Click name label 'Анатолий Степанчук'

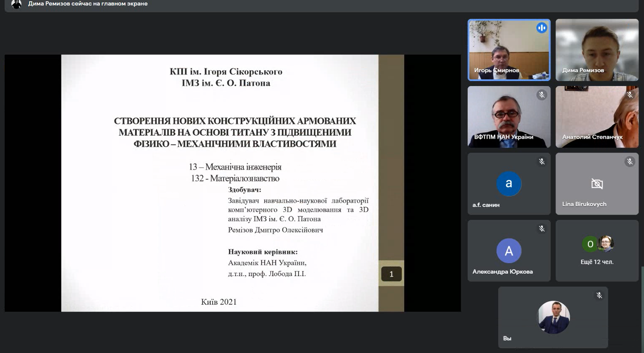click(x=592, y=137)
